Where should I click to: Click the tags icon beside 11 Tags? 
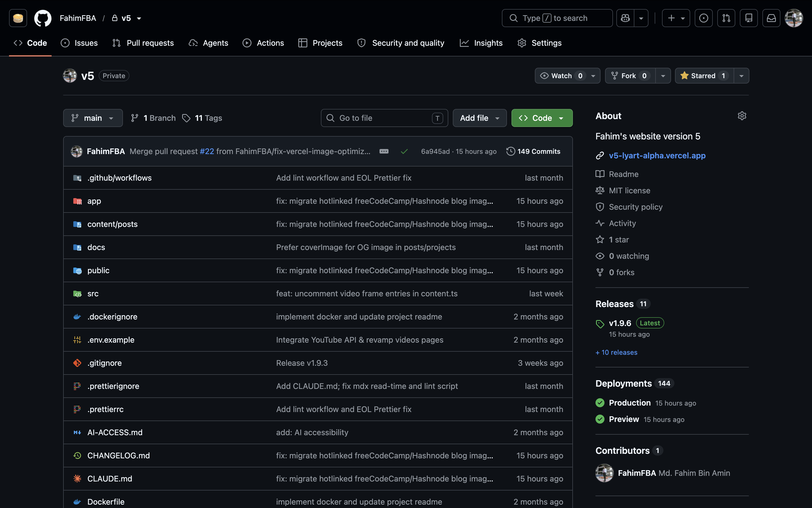(x=186, y=118)
